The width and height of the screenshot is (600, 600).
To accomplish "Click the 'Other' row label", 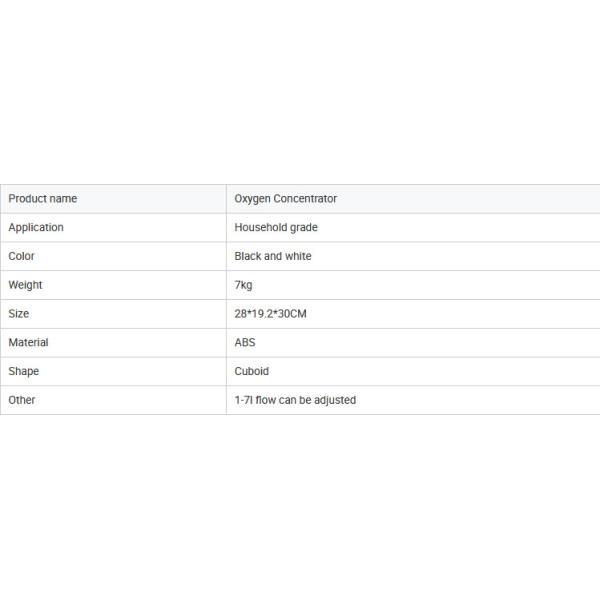I will 22,400.
